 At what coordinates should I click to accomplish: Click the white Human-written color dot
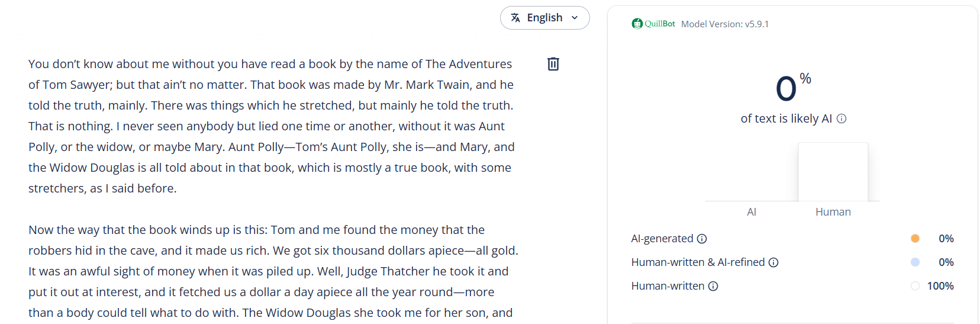(x=915, y=286)
